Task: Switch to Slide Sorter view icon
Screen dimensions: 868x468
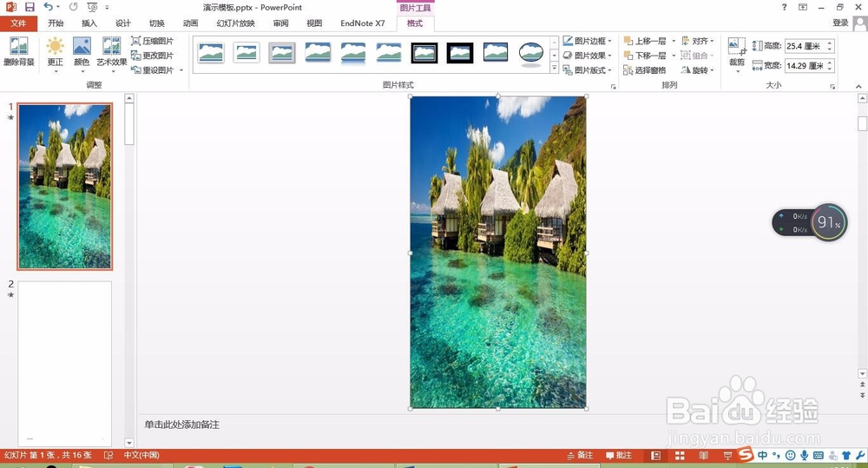Action: [680, 455]
